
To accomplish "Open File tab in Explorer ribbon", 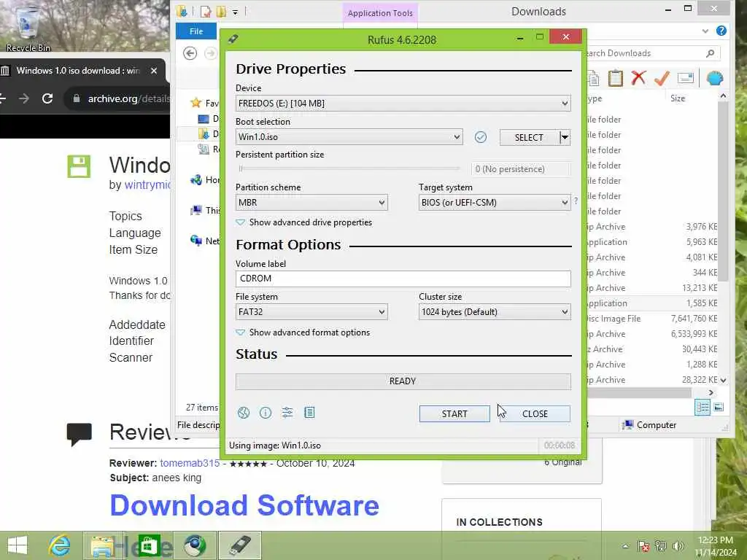I will pyautogui.click(x=196, y=31).
